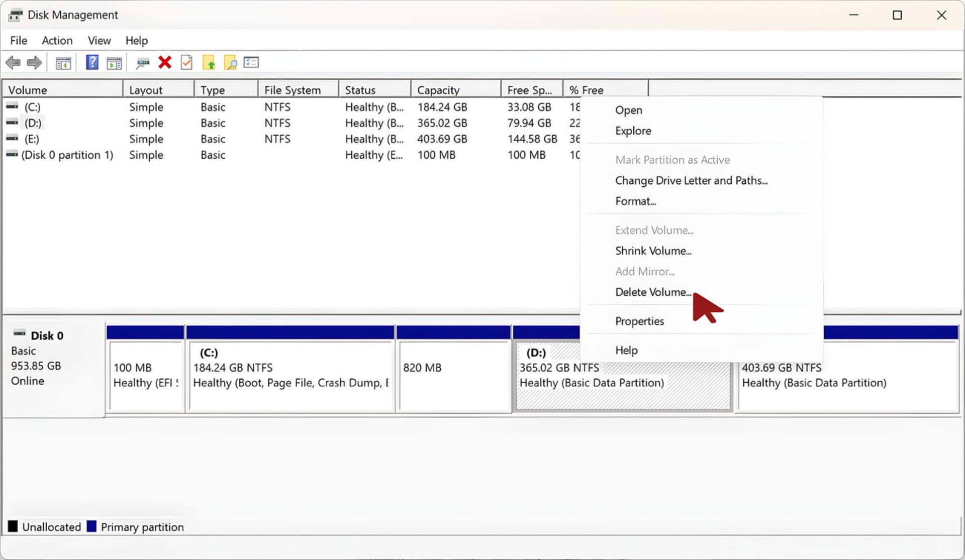
Task: Click the Connect/Rescan disk toolbar icon
Action: 143,63
